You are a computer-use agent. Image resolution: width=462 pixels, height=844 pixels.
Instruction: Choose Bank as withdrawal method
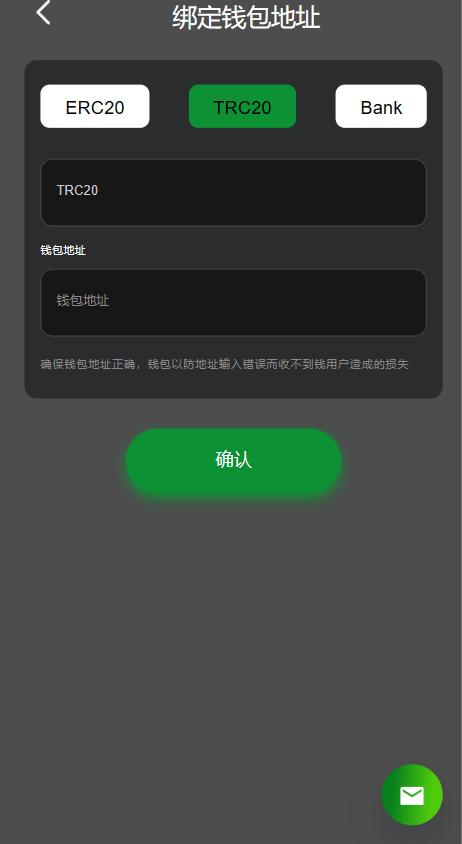[x=381, y=106]
